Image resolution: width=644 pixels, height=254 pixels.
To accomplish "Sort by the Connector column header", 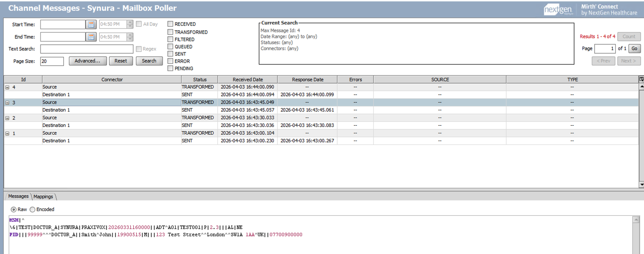I will [x=112, y=80].
